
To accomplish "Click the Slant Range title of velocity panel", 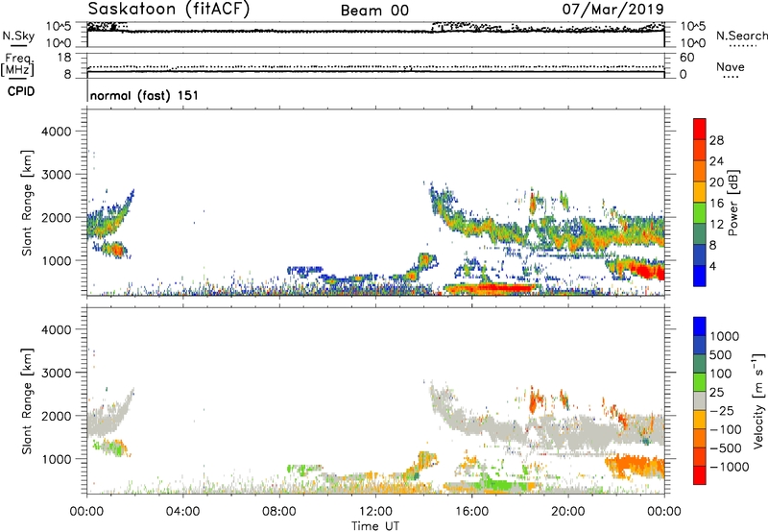I will [x=27, y=401].
